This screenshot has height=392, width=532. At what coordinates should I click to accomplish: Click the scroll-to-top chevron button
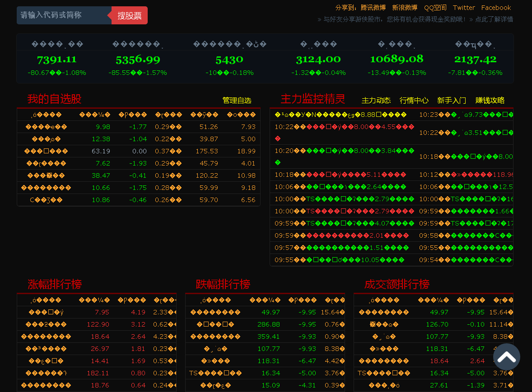click(506, 357)
